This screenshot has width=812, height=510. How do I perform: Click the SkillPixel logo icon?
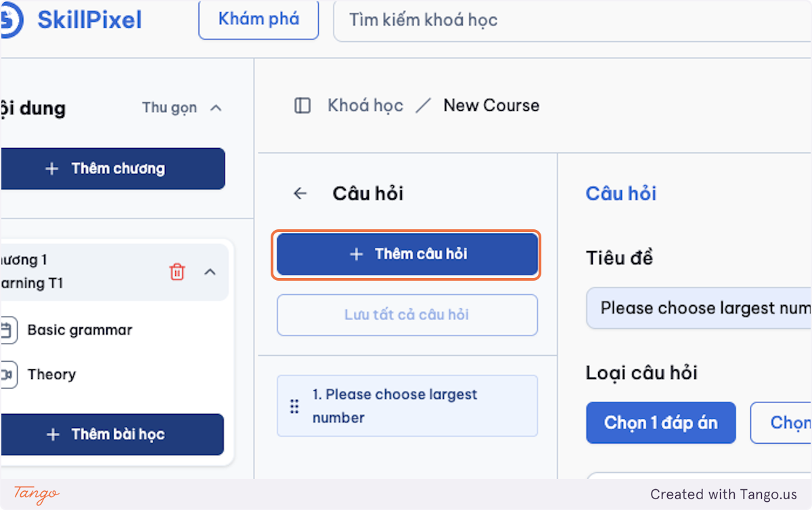(x=12, y=20)
